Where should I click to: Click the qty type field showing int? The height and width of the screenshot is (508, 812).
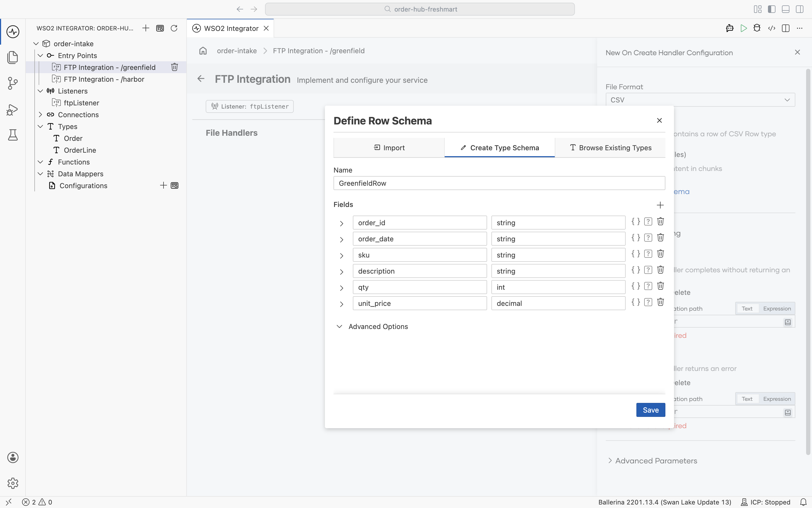(x=558, y=287)
